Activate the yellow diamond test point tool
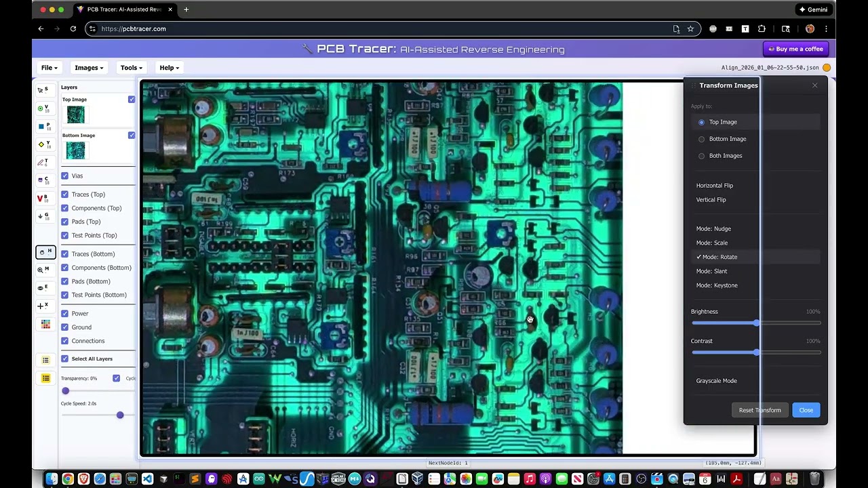Screen dimensions: 868x488 45,144
